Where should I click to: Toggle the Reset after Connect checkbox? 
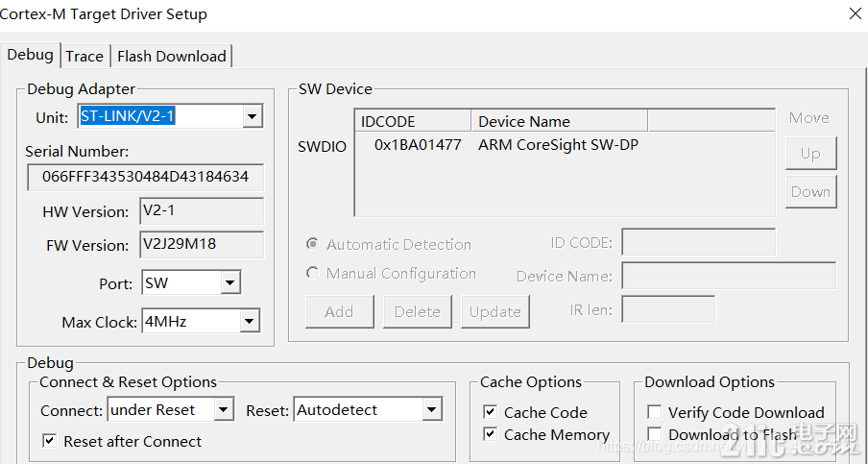49,441
